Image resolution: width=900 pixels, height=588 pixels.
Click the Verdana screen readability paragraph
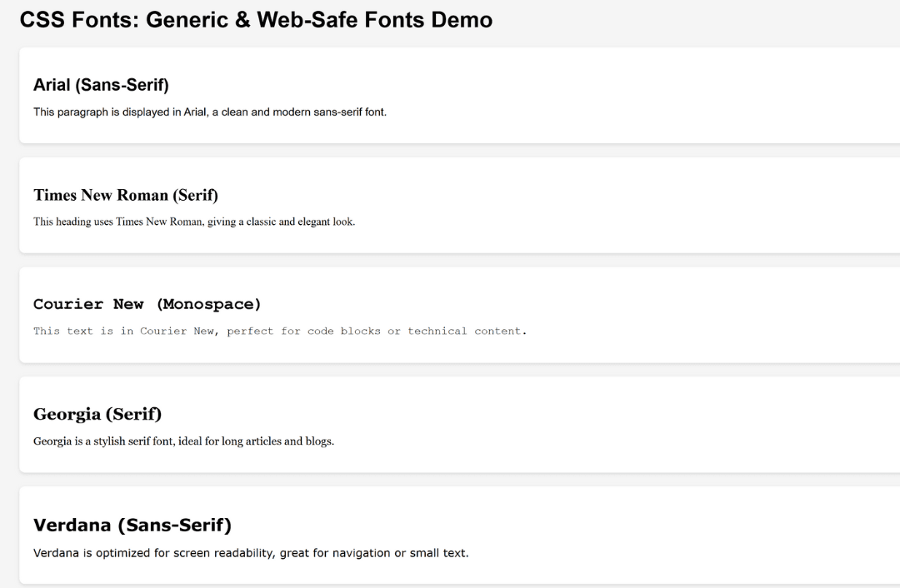pyautogui.click(x=250, y=552)
